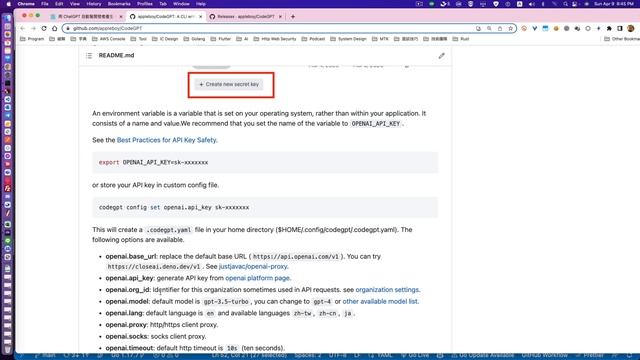Open the Chrome extensions puzzle icon
Viewport: 640px width, 360px height.
609,29
